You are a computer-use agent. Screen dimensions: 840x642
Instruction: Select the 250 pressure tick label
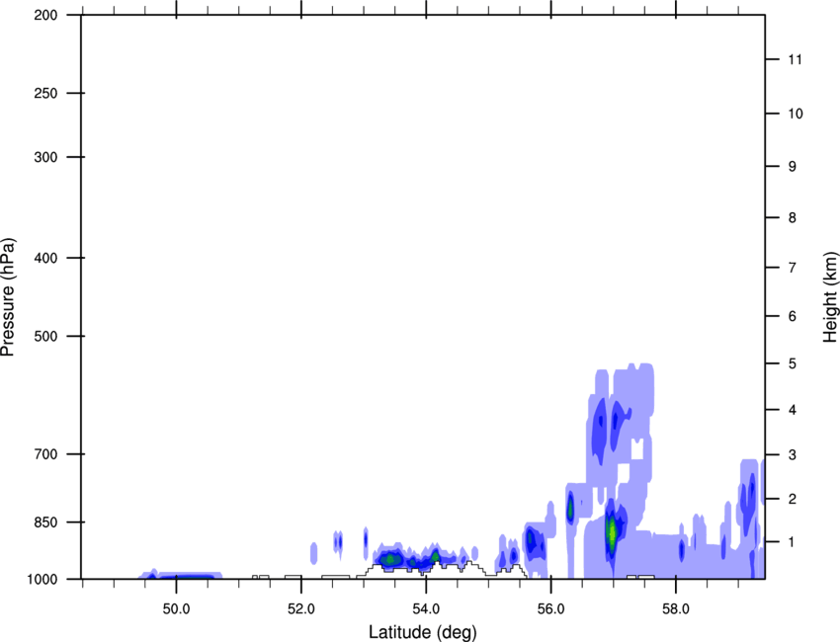pos(45,93)
